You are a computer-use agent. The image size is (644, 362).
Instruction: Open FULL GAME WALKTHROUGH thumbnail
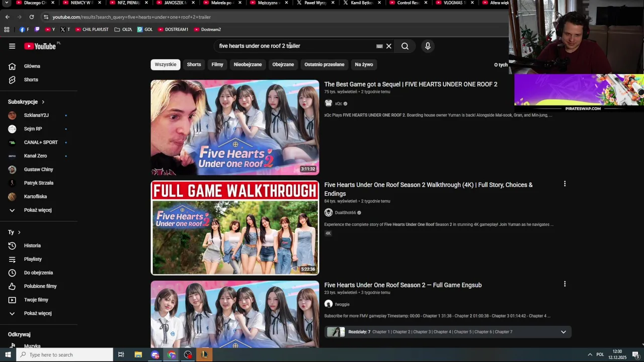point(235,228)
